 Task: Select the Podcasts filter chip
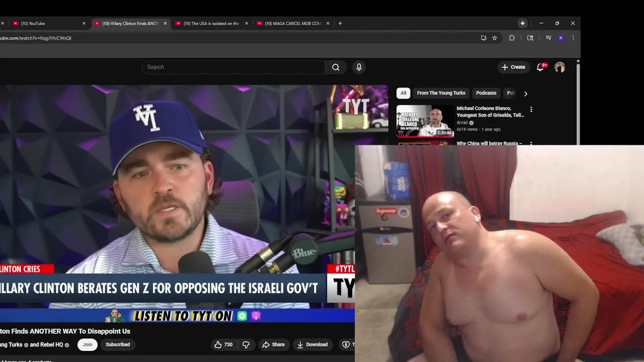click(x=486, y=93)
